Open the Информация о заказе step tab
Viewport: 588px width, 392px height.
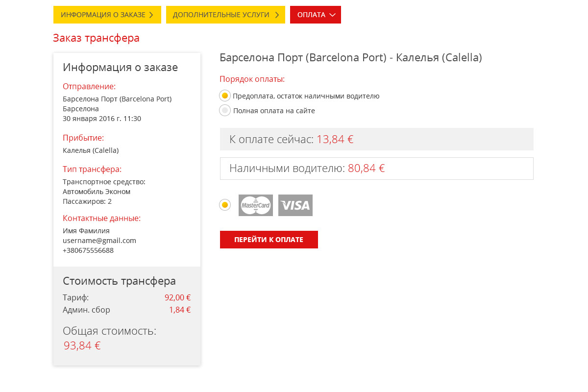103,15
